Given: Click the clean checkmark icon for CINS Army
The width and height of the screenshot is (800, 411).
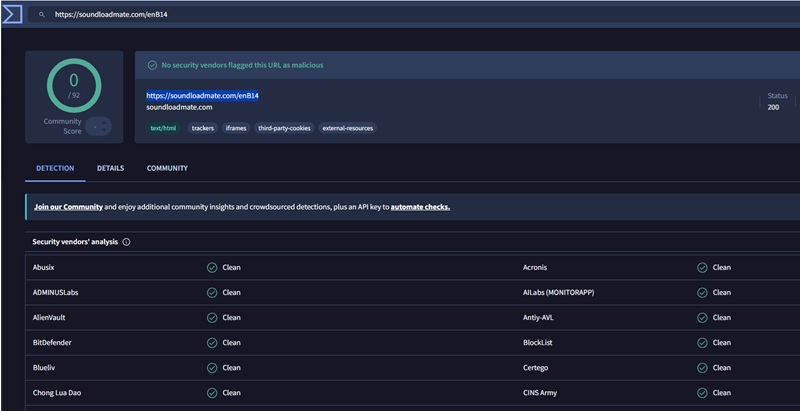Looking at the screenshot, I should click(x=702, y=393).
